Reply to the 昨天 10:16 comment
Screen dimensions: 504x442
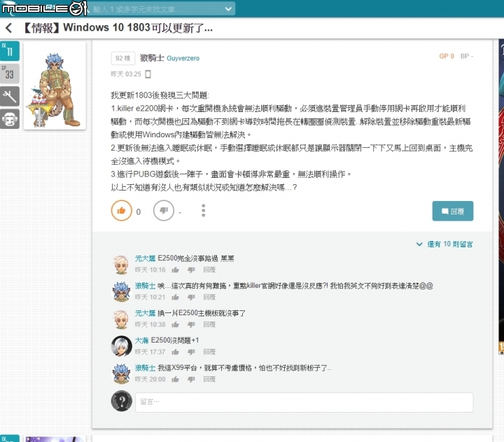(209, 270)
